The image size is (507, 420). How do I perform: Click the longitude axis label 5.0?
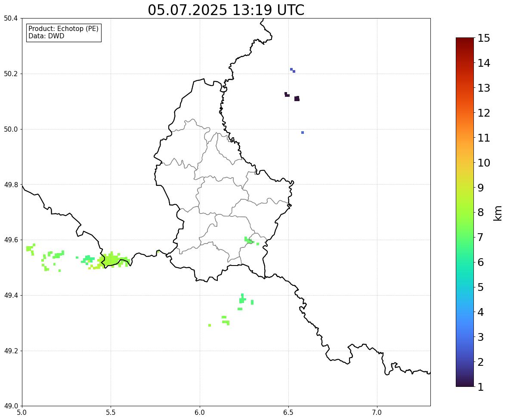click(x=22, y=413)
